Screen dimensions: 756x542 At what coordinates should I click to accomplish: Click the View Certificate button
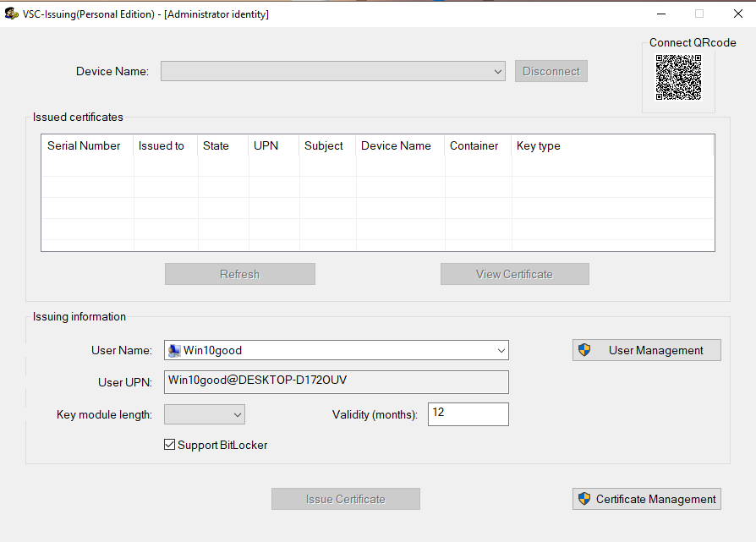coord(514,274)
